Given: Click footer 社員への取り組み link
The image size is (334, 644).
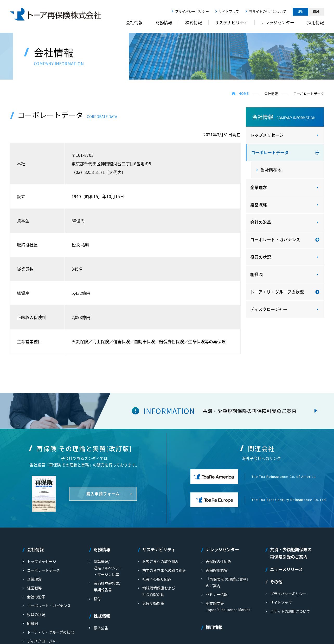Looking at the screenshot, I should [x=157, y=579].
